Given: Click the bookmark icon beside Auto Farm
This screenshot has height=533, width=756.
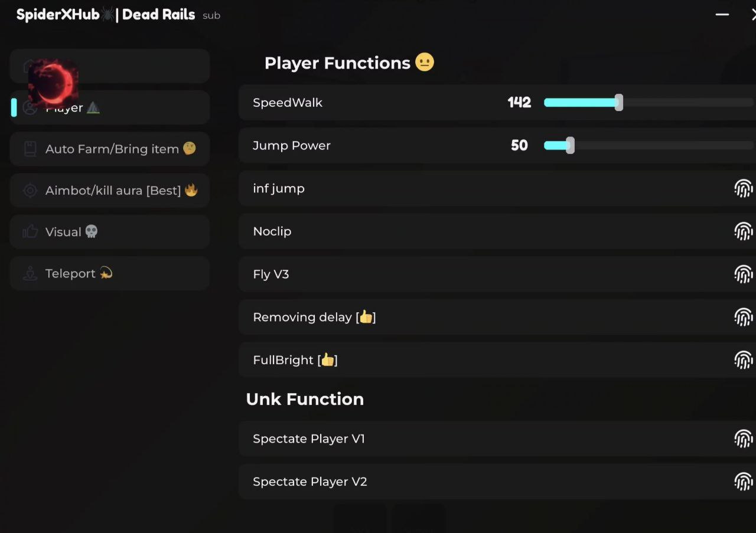Looking at the screenshot, I should [30, 149].
